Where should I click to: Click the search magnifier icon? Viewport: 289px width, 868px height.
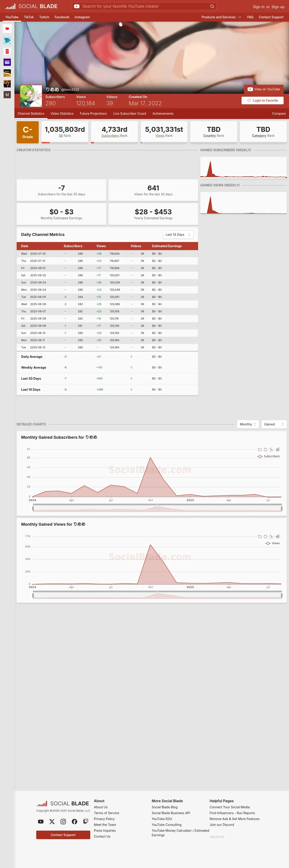pyautogui.click(x=212, y=6)
